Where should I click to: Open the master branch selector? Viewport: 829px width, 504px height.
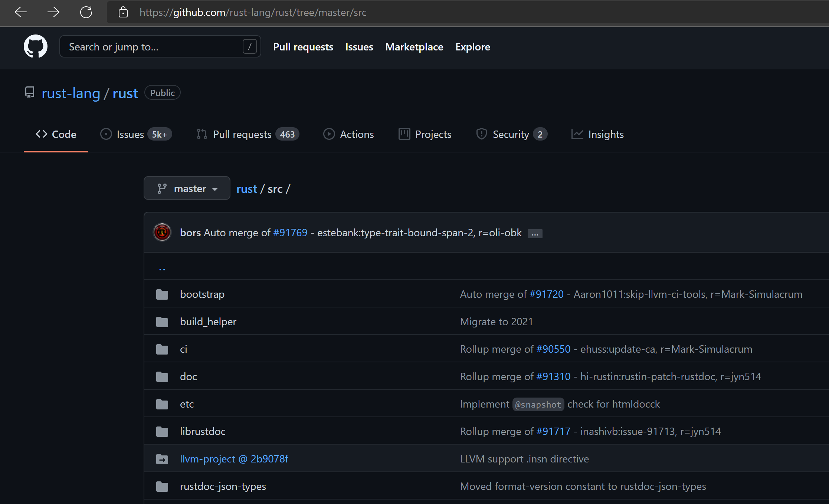tap(187, 188)
